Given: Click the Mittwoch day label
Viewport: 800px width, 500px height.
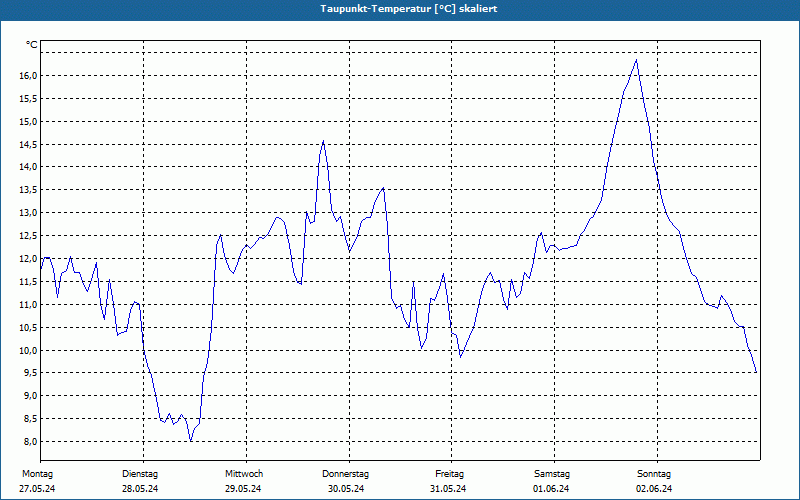Looking at the screenshot, I should 244,474.
